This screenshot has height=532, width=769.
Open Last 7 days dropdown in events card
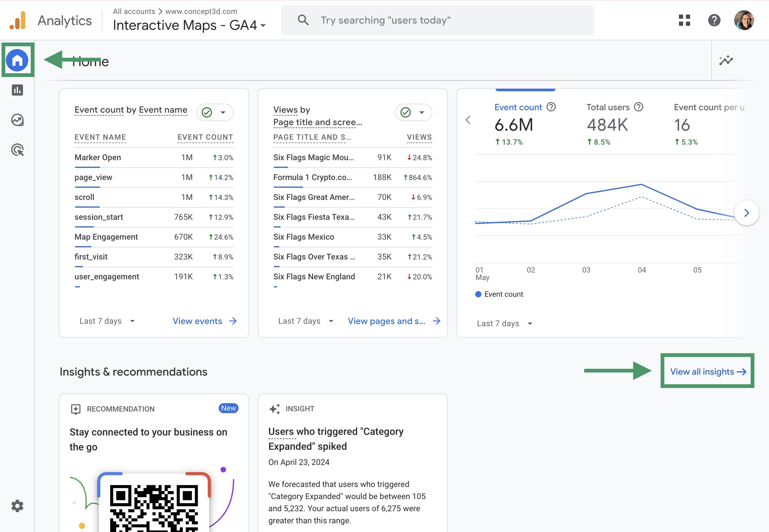[x=107, y=321]
